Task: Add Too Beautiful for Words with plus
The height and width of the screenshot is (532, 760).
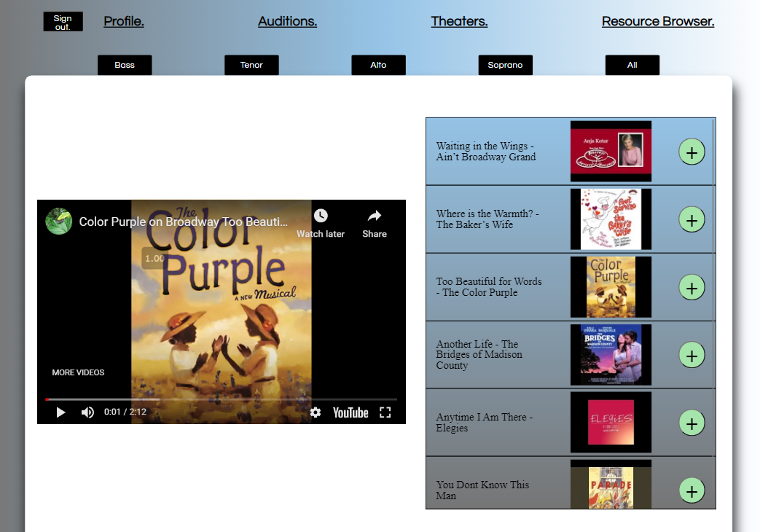Action: click(x=692, y=287)
